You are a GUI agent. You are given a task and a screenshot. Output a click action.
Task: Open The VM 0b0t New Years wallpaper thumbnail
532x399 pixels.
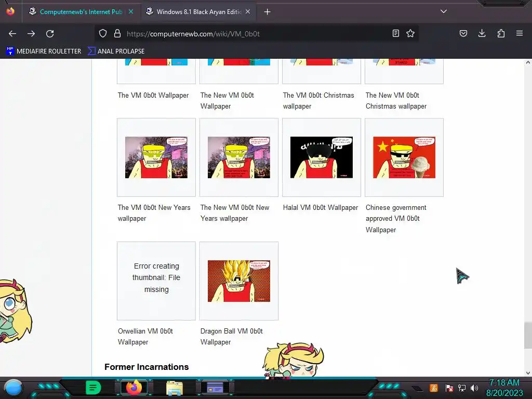pyautogui.click(x=156, y=157)
